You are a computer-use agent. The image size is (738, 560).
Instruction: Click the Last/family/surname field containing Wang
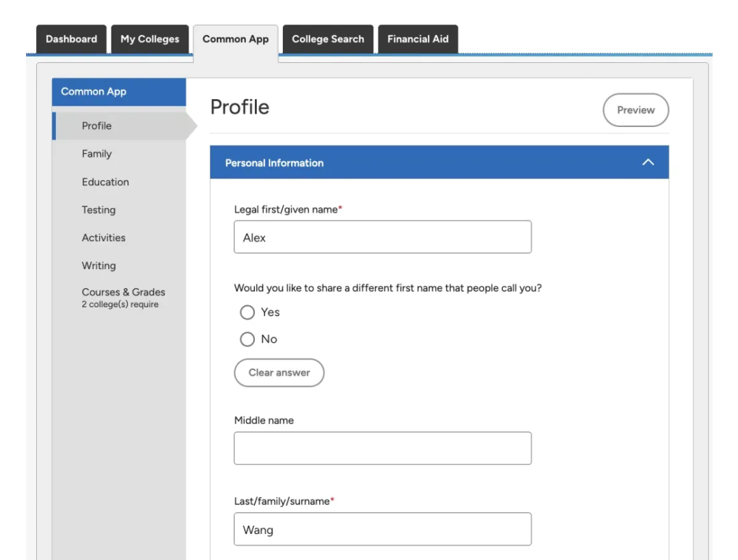tap(383, 529)
